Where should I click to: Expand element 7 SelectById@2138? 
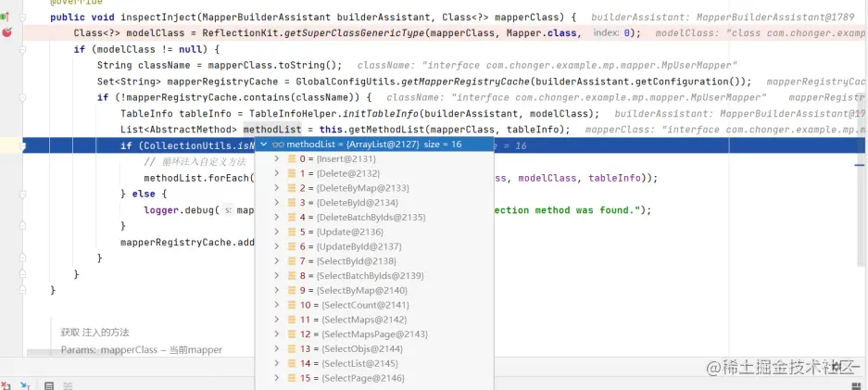click(277, 261)
